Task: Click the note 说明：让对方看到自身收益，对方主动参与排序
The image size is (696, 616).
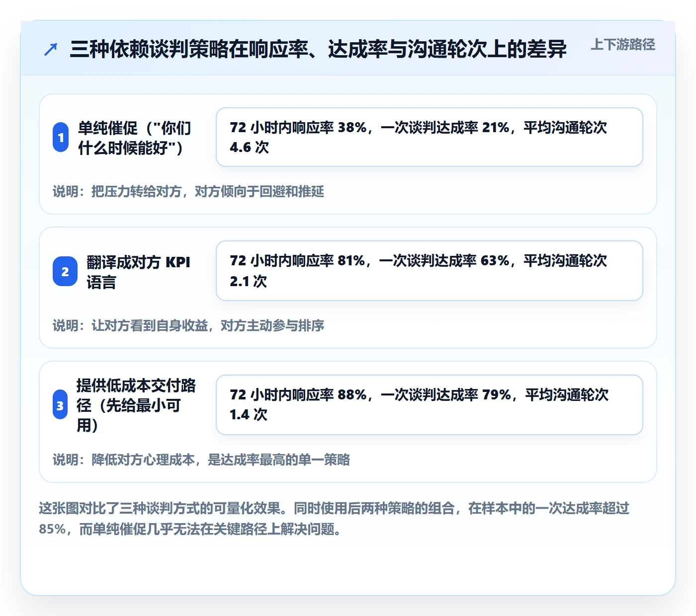Action: pos(188,326)
